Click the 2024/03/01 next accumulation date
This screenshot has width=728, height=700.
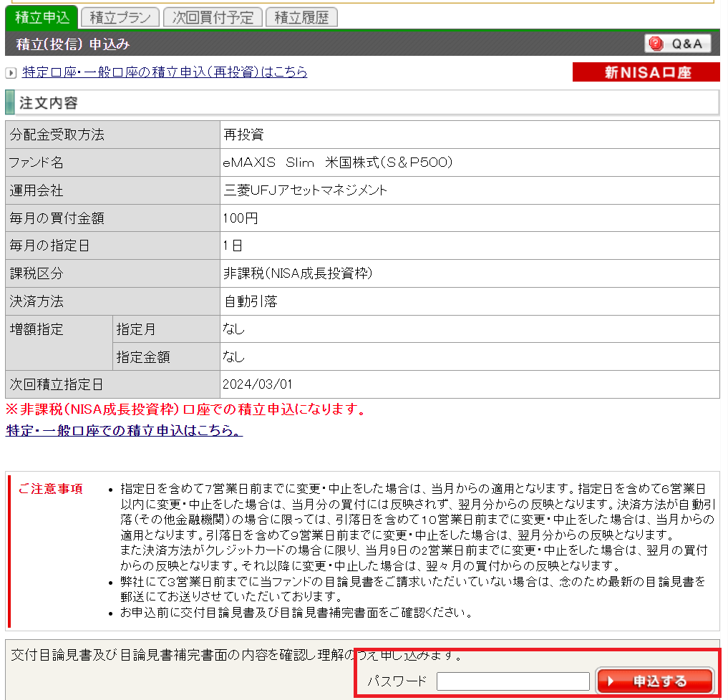258,384
